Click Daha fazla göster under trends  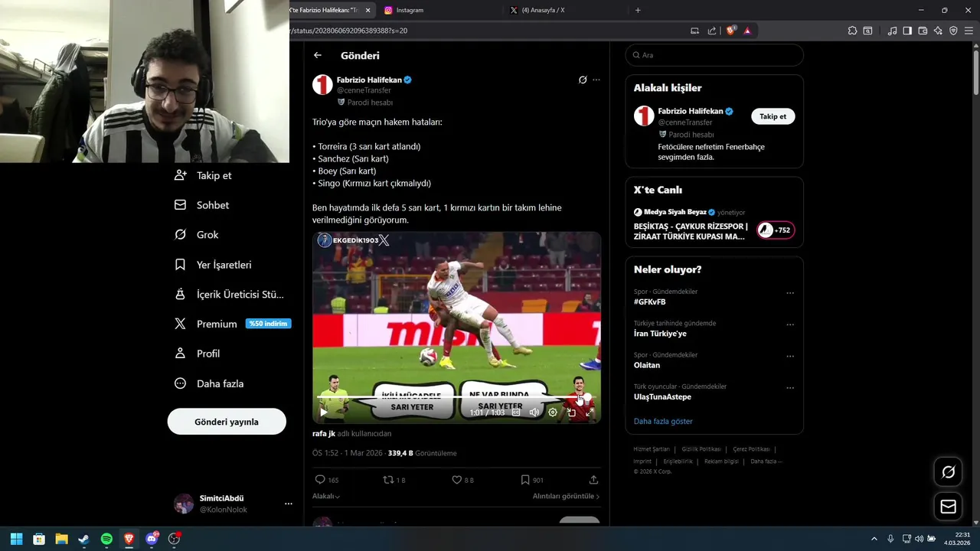point(663,421)
